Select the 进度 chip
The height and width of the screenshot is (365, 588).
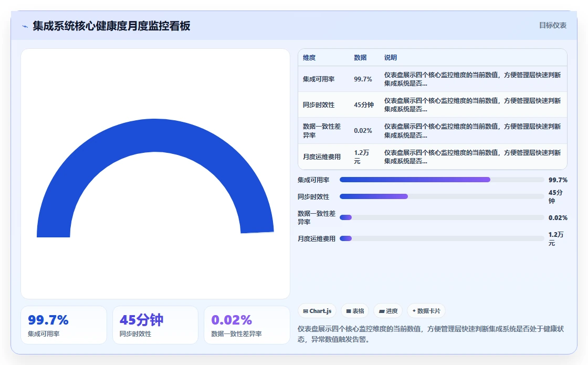coord(388,311)
